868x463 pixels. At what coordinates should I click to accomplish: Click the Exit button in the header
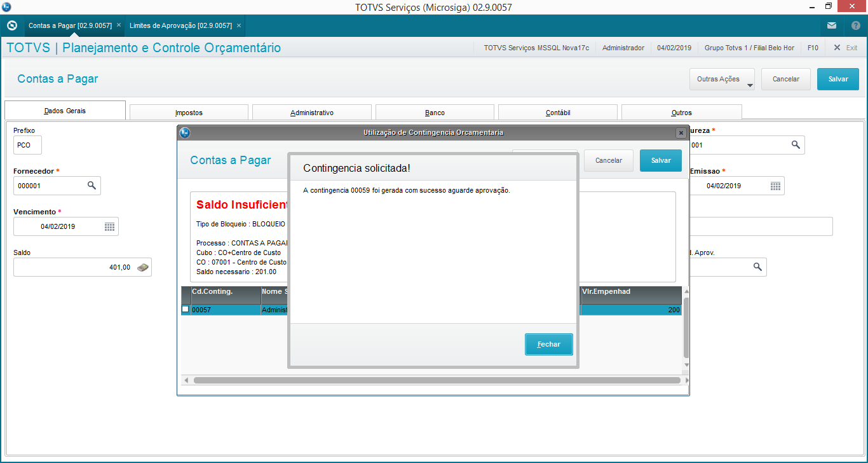click(x=846, y=48)
